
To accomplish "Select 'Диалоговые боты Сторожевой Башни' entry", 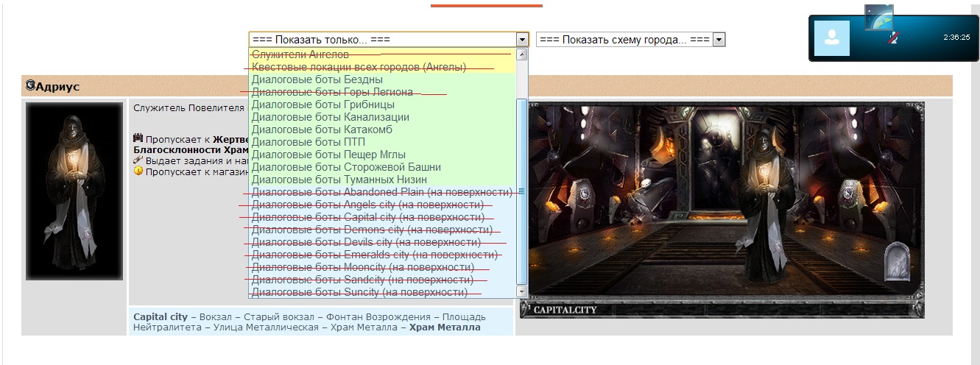I will click(x=384, y=167).
